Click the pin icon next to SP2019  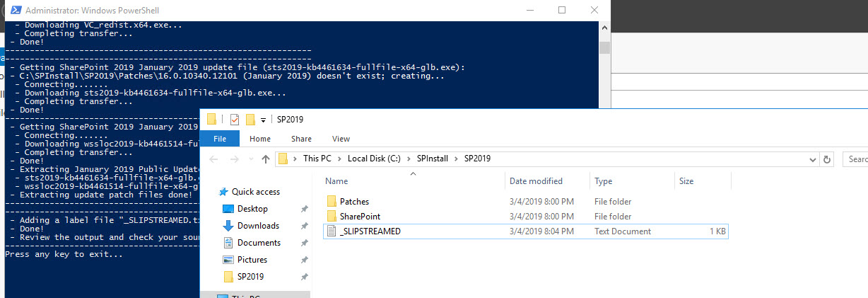point(304,277)
